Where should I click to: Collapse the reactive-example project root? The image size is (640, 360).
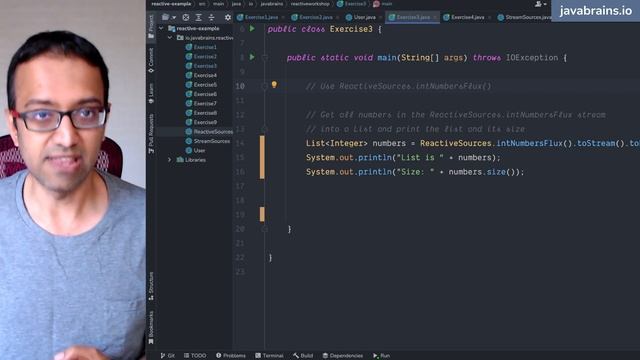pyautogui.click(x=161, y=29)
